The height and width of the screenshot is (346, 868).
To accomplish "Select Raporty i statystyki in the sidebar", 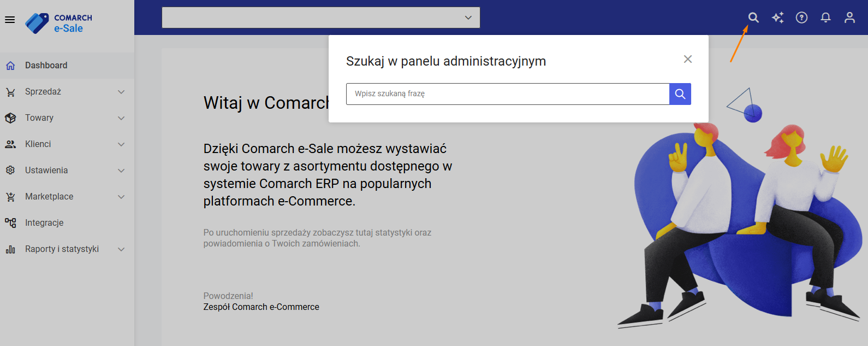I will (x=67, y=249).
